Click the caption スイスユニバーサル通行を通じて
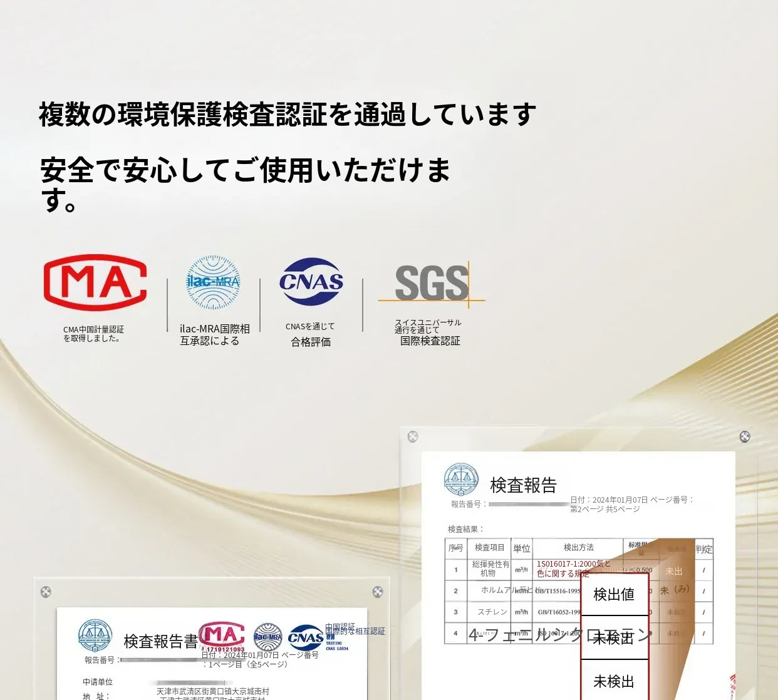This screenshot has height=700, width=778. coord(428,326)
